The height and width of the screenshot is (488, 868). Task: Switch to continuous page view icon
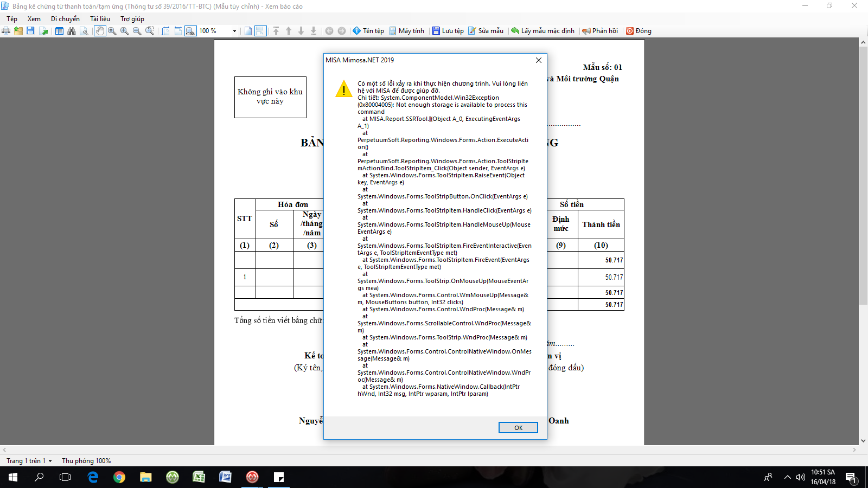tap(260, 31)
